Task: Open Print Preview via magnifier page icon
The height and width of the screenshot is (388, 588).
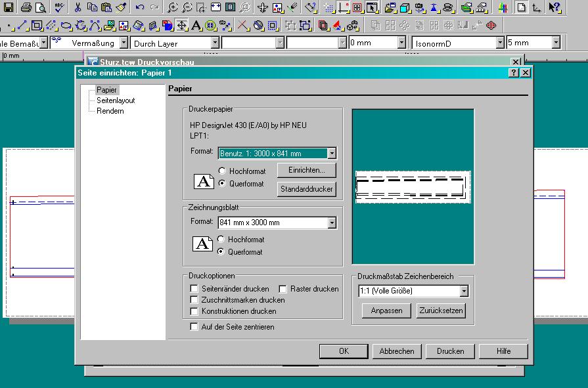Action: [x=40, y=7]
